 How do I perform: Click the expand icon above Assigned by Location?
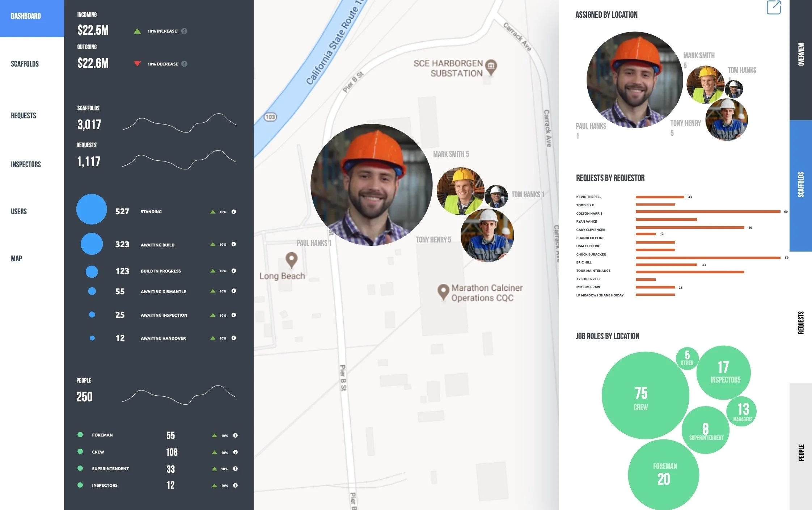774,7
